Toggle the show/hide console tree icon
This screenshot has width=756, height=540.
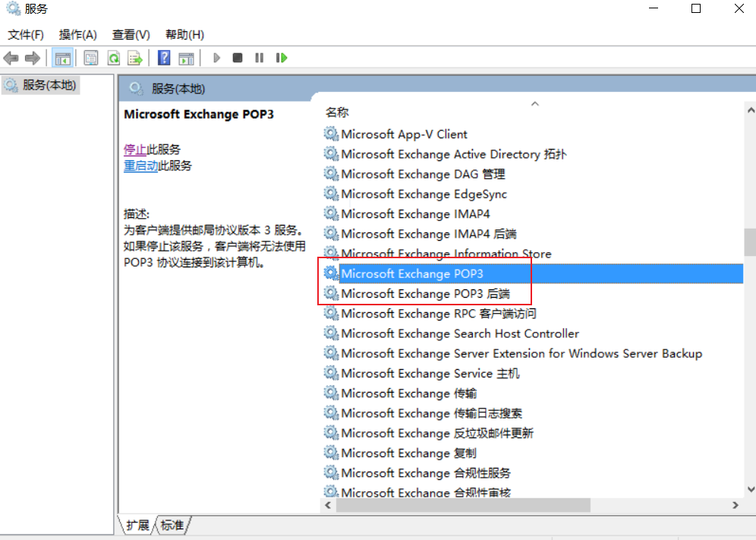tap(62, 58)
